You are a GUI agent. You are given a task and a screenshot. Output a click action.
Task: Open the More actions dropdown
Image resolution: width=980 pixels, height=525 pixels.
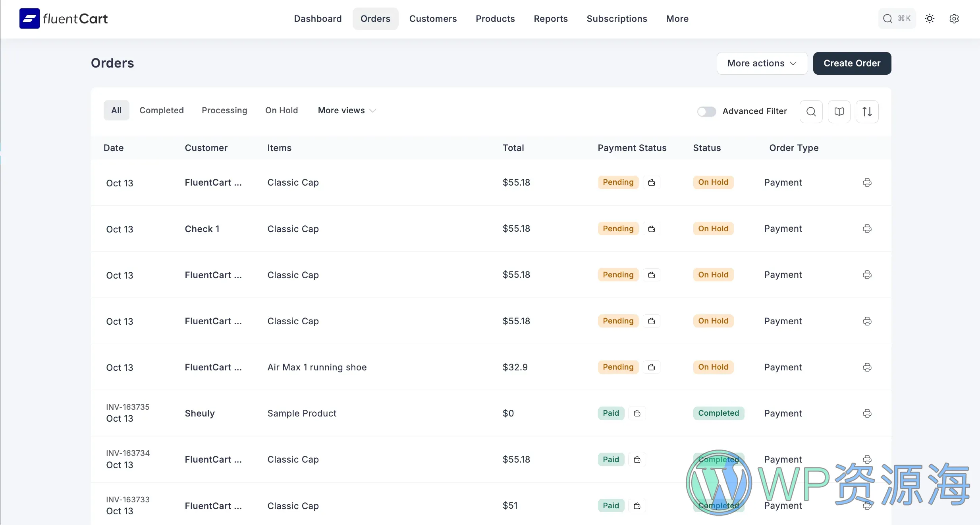(x=761, y=63)
